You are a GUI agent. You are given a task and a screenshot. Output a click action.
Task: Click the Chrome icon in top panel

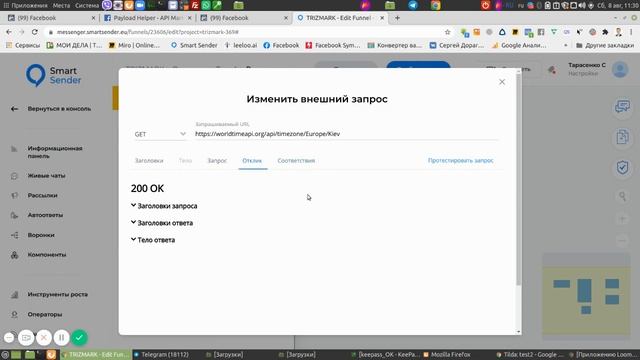click(x=436, y=5)
